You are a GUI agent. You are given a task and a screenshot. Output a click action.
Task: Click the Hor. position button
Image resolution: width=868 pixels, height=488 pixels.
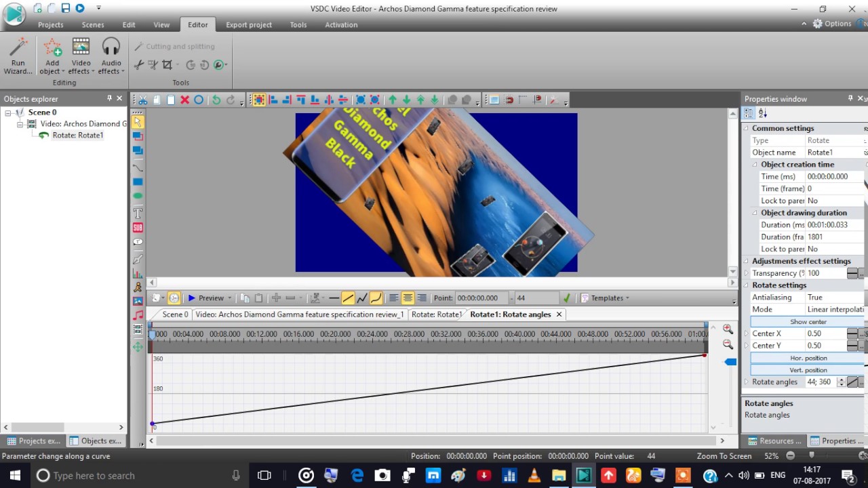[808, 358]
